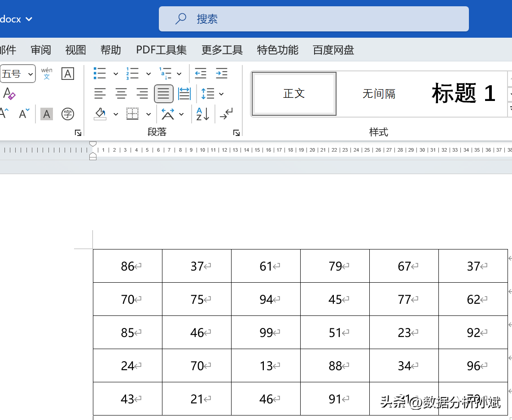Viewport: 512px width, 420px height.
Task: Click table cell containing 99
Action: coord(266,332)
